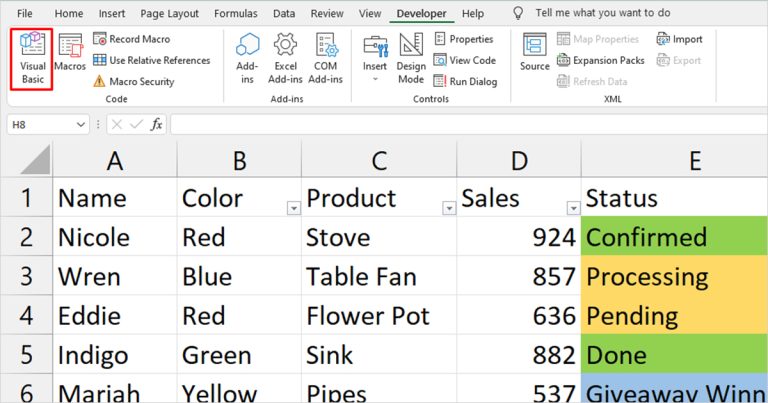768x403 pixels.
Task: Click the lightbulb Tell me icon
Action: click(518, 13)
